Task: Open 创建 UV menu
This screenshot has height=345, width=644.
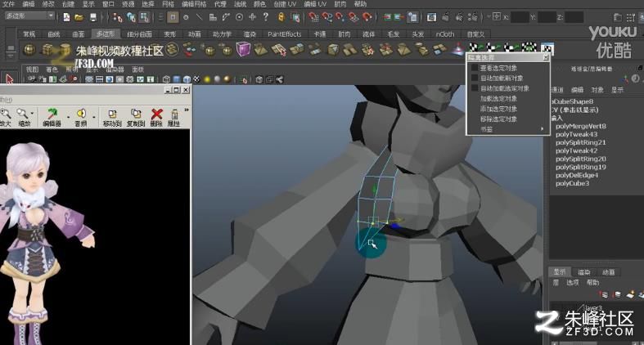Action: 285,4
